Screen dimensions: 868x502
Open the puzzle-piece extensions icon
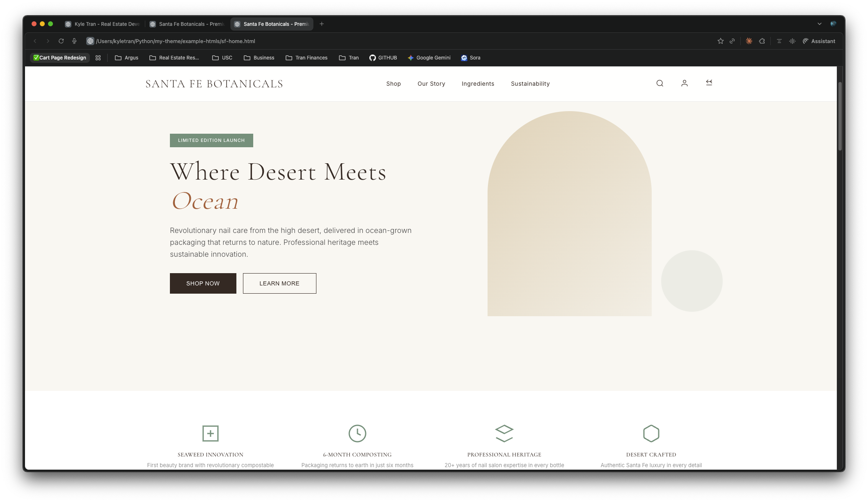click(x=762, y=41)
